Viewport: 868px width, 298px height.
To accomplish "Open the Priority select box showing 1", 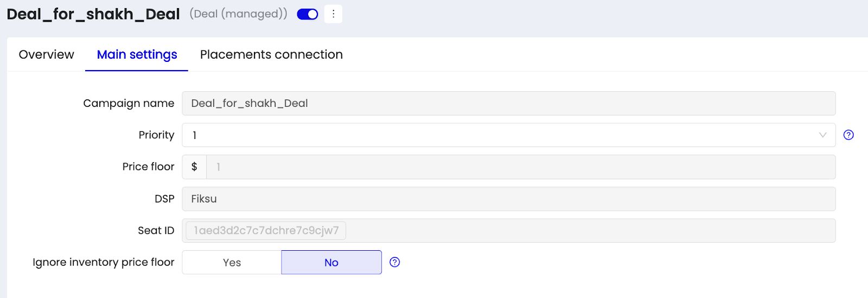I will pyautogui.click(x=508, y=135).
